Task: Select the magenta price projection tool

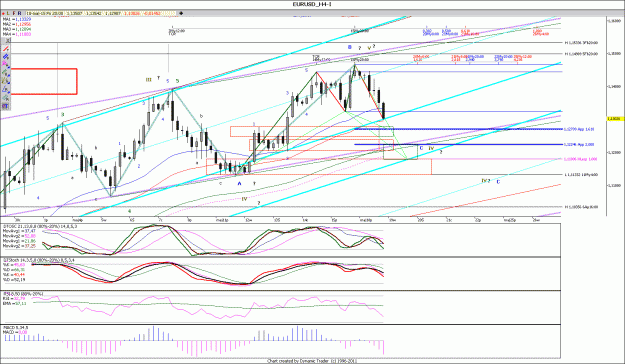Action: click(x=6, y=64)
